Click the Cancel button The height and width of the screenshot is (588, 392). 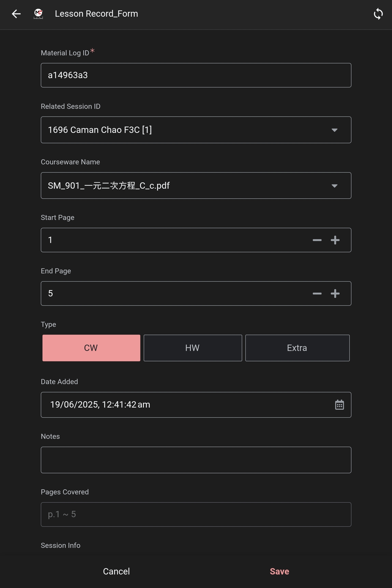pyautogui.click(x=116, y=571)
